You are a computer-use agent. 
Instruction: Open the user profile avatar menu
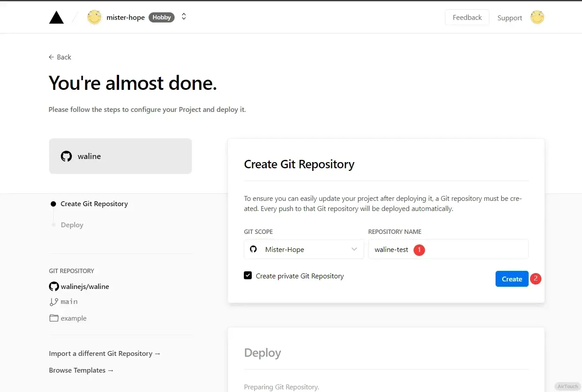(x=537, y=18)
